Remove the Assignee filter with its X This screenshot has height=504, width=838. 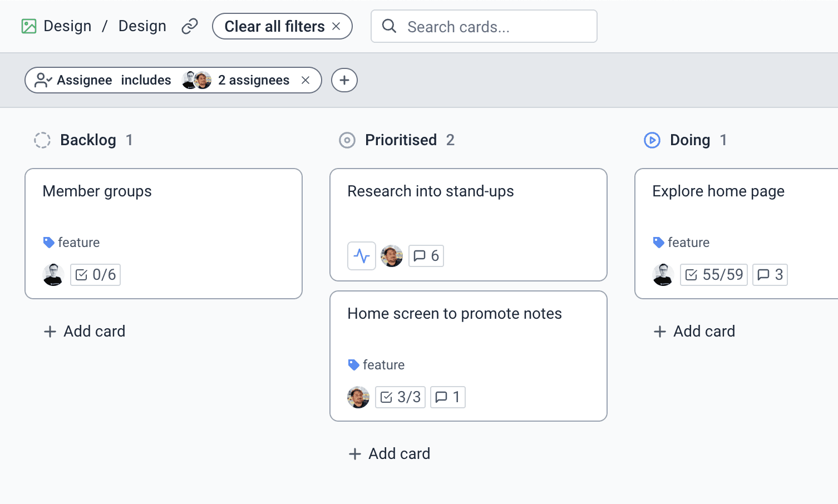pyautogui.click(x=305, y=80)
